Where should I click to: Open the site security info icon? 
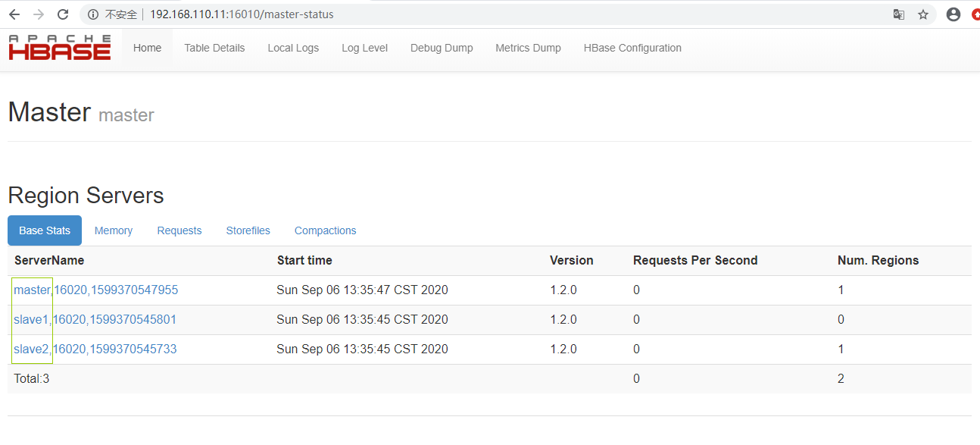[x=92, y=14]
